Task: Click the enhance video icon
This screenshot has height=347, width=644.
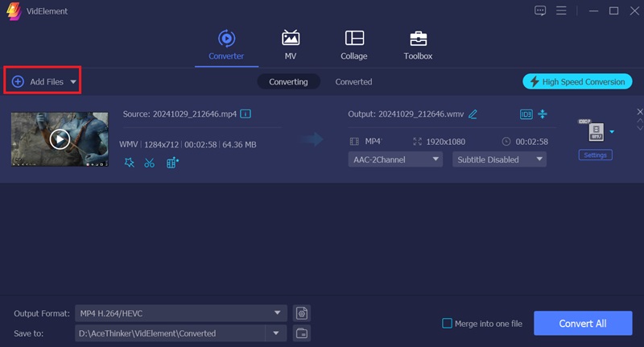Action: (172, 163)
